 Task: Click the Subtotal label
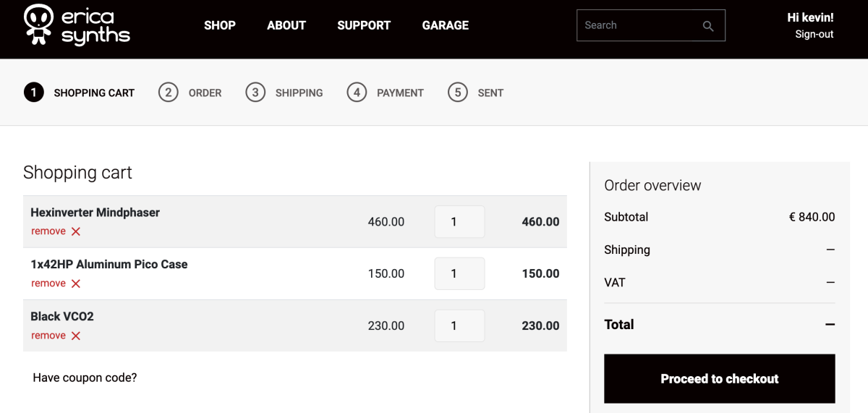click(626, 217)
